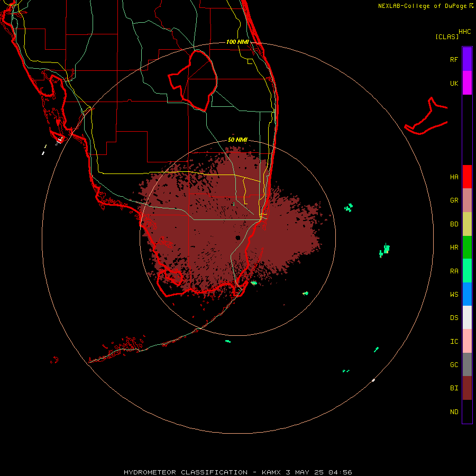Pick the dark green HR legend swatch
476x476 pixels.
[467, 248]
